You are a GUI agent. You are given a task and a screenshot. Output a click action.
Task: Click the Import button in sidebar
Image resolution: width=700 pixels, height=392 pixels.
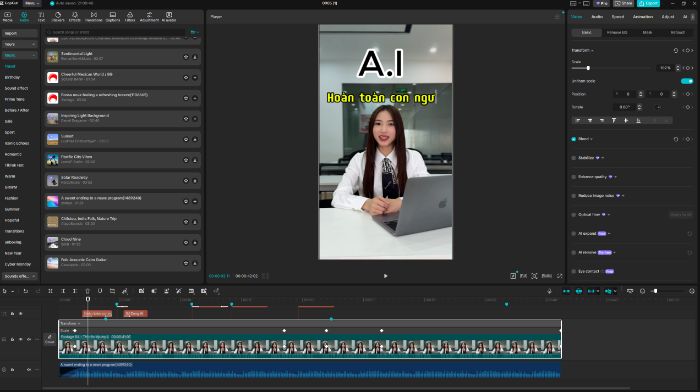(x=20, y=33)
